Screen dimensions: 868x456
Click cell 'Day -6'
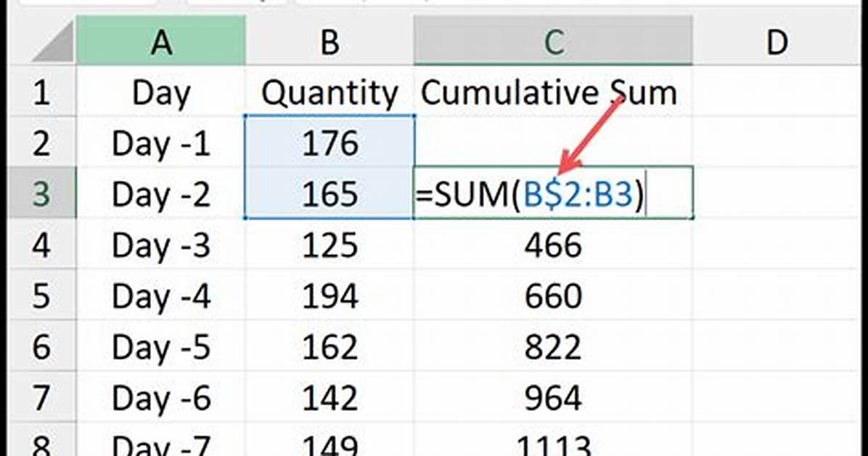pyautogui.click(x=161, y=396)
